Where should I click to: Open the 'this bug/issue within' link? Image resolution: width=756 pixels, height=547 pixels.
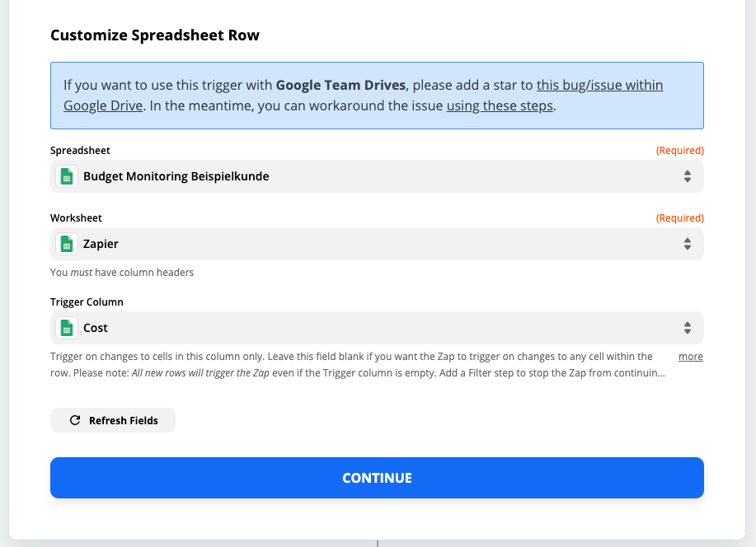(x=600, y=86)
